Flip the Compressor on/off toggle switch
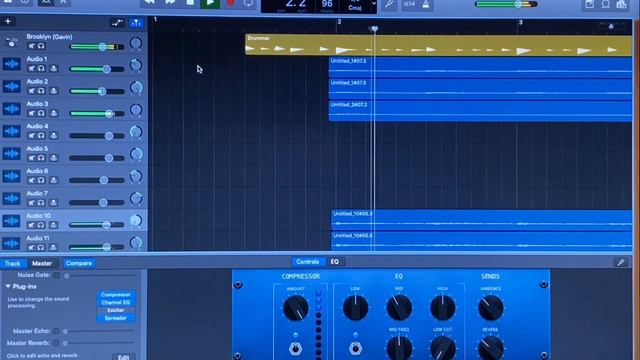 coord(295,348)
